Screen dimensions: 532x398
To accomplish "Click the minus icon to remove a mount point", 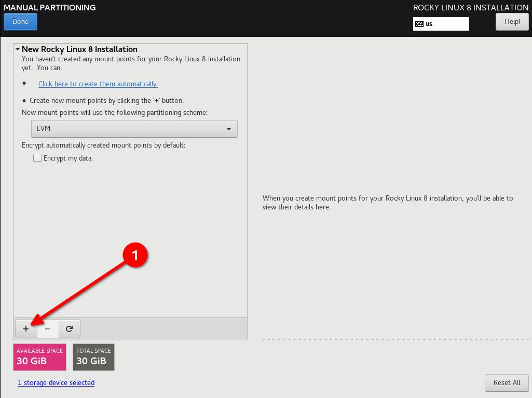I will [x=48, y=328].
